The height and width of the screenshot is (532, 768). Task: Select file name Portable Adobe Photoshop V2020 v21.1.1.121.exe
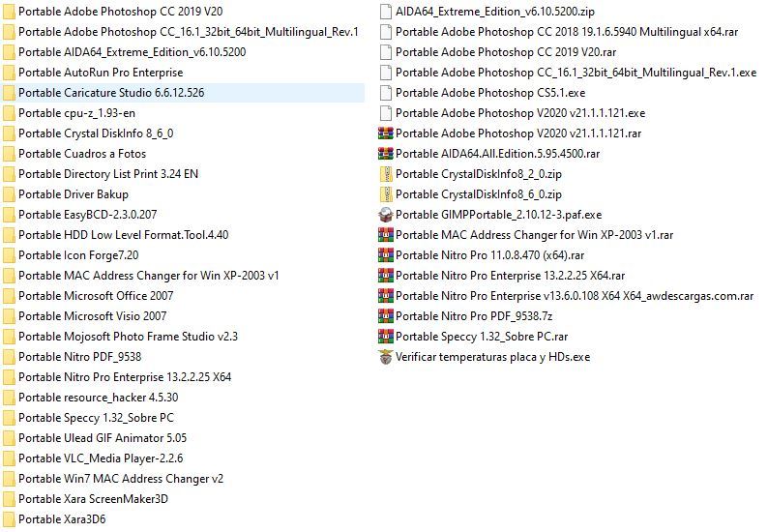(x=520, y=113)
